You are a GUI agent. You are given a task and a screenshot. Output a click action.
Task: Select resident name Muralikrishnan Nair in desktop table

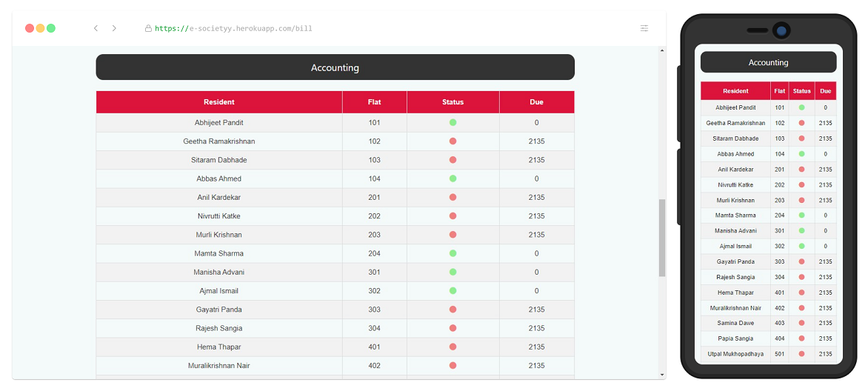(219, 366)
